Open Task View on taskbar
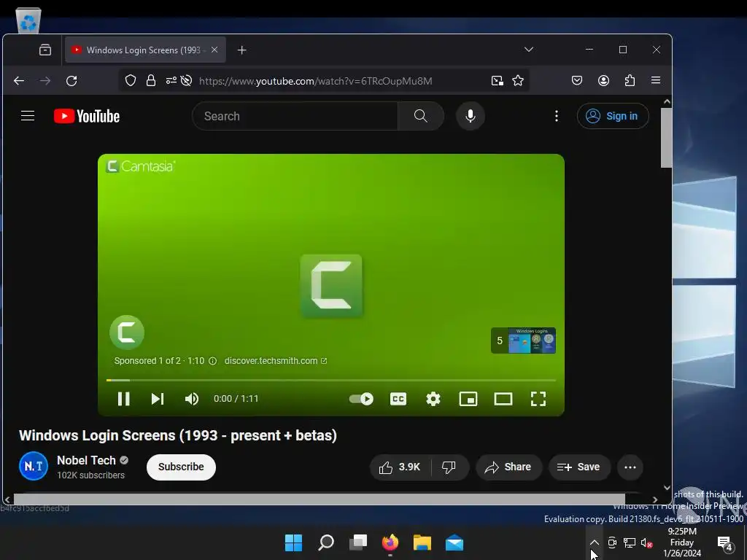 358,542
